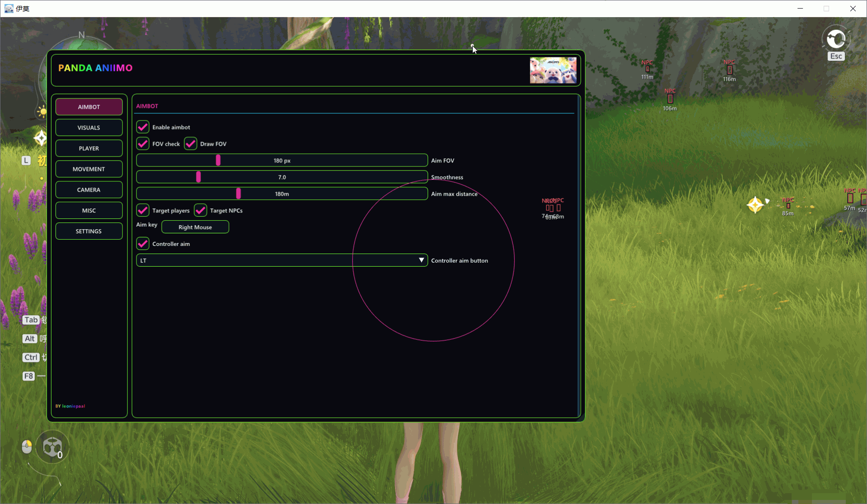Click the sun weather icon
The image size is (867, 504).
point(42,111)
